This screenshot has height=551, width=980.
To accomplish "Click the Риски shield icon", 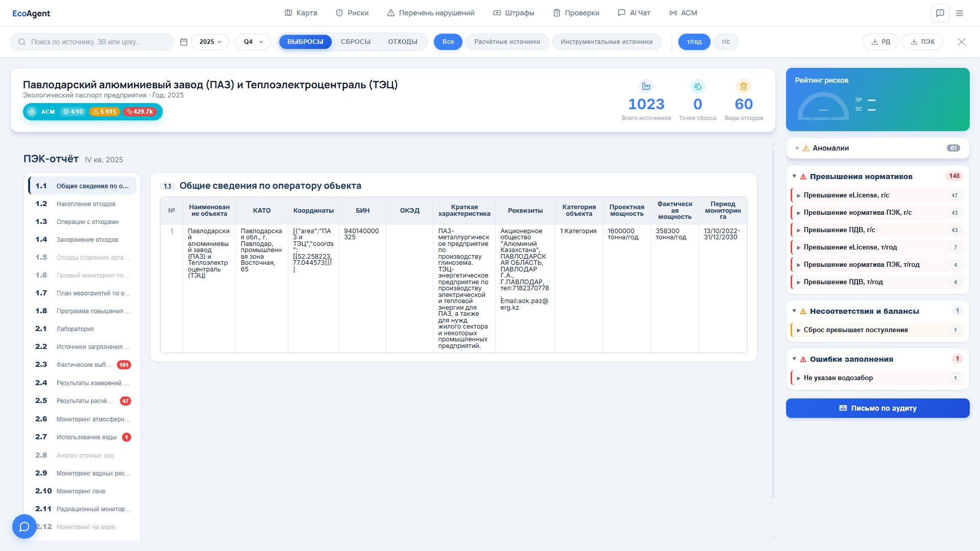I will [339, 13].
